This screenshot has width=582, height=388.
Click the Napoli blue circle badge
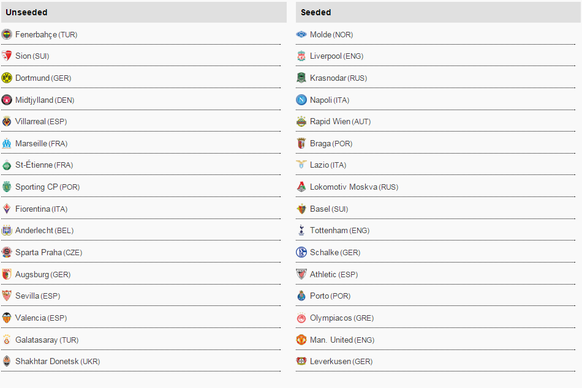pos(301,100)
